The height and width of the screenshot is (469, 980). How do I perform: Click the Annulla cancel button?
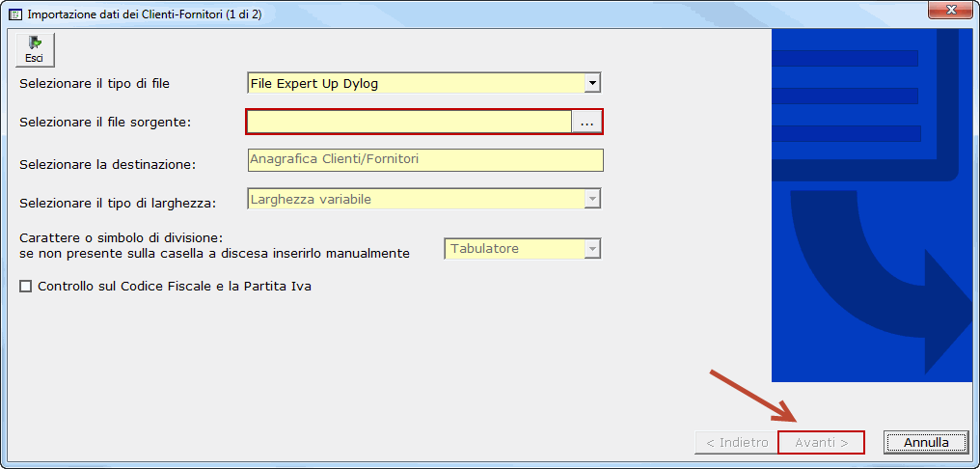[926, 443]
